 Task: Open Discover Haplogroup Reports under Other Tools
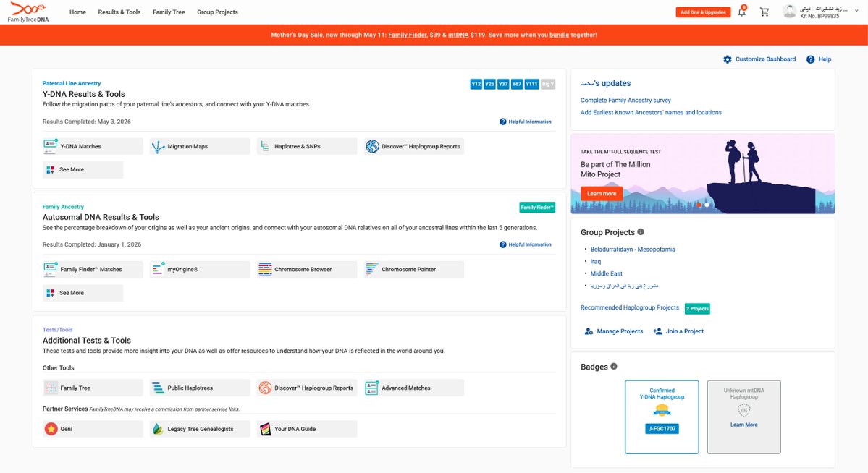[x=307, y=388]
